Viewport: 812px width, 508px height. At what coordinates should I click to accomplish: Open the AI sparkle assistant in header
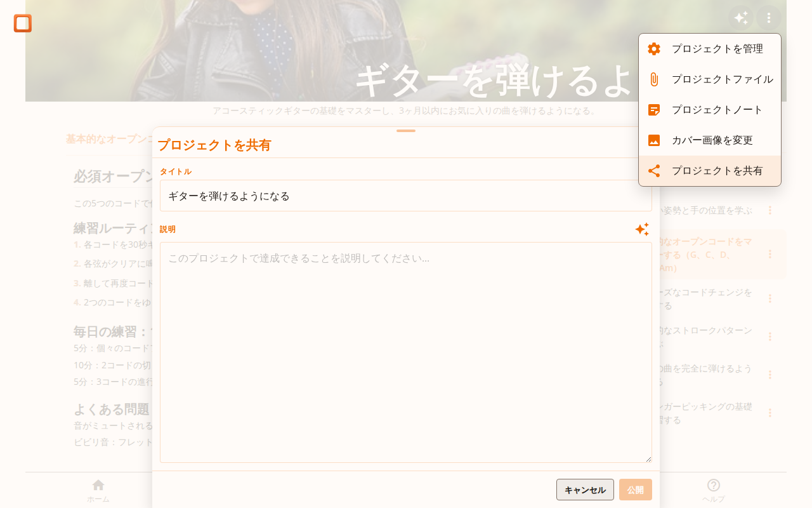[741, 18]
